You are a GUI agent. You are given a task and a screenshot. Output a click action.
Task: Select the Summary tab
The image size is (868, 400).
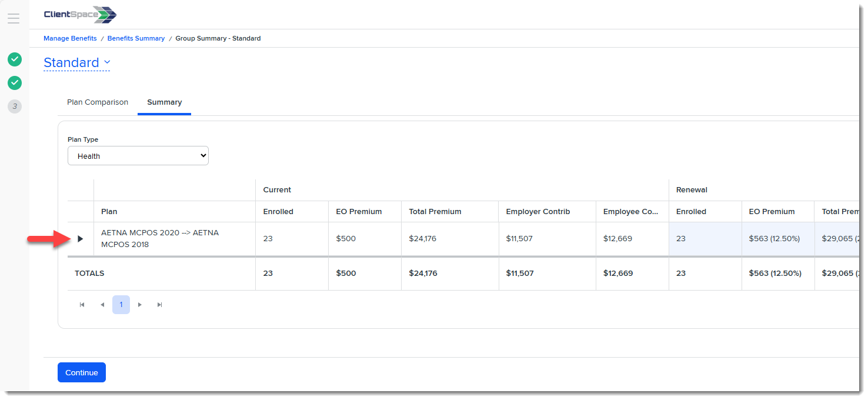164,102
